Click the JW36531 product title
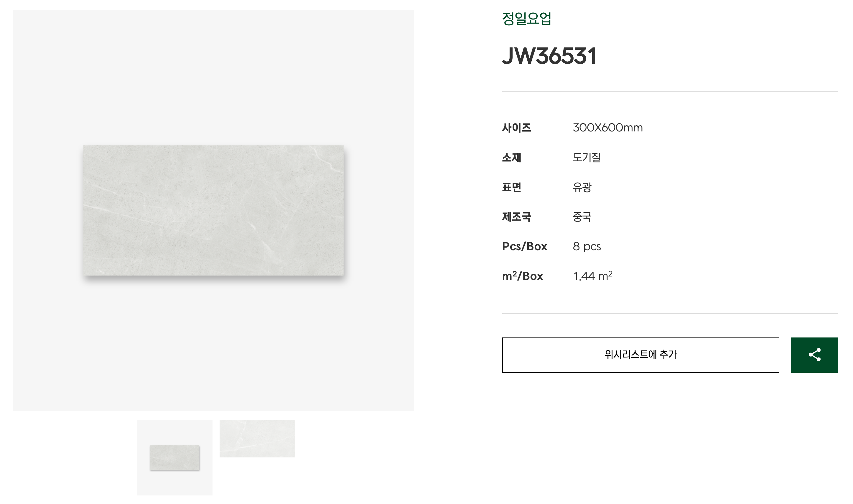The height and width of the screenshot is (504, 853). point(549,56)
